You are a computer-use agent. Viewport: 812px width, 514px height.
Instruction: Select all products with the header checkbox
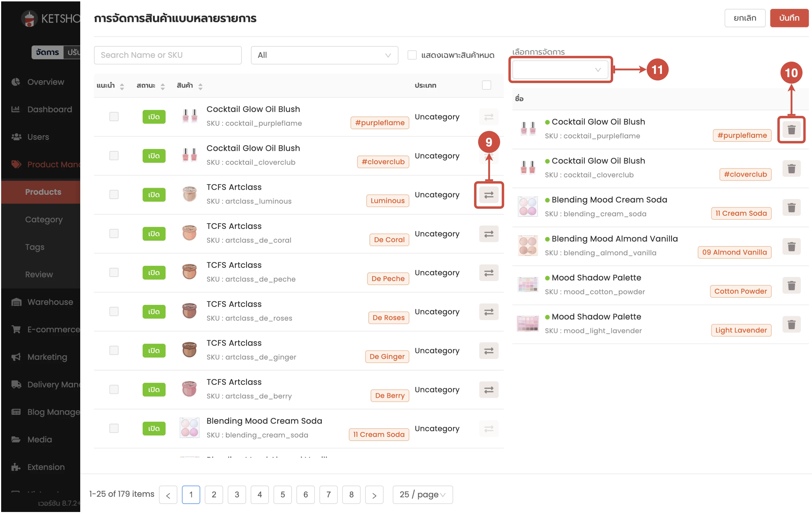(487, 85)
